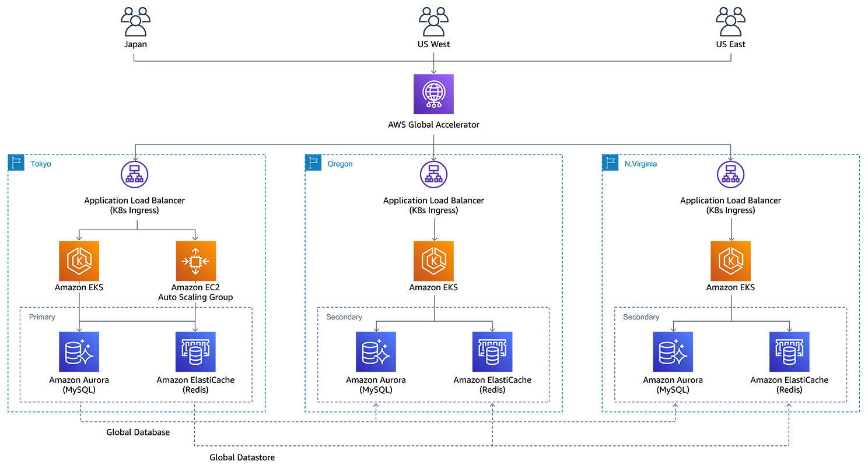Click the Amazon EKS icon in Oregon
Image resolution: width=868 pixels, height=475 pixels.
point(433,261)
